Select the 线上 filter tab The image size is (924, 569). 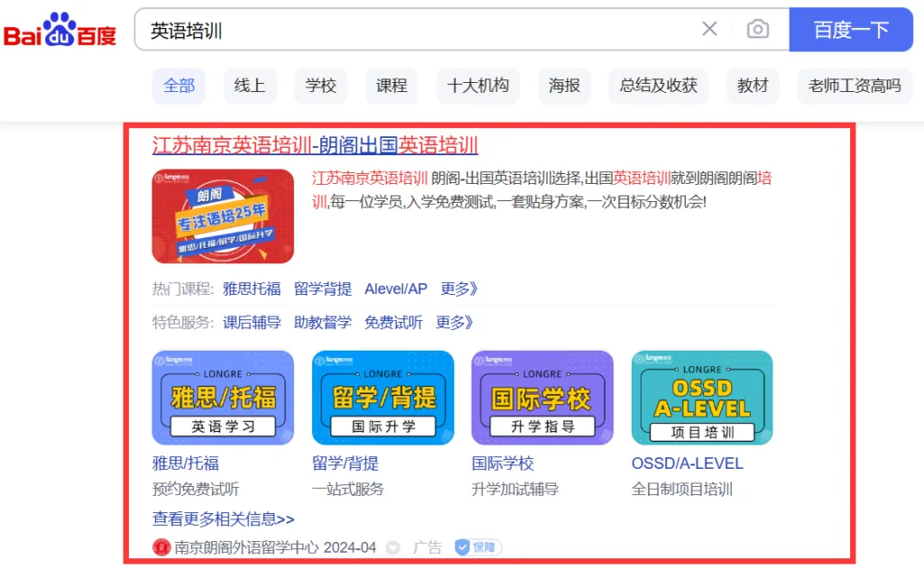[249, 86]
